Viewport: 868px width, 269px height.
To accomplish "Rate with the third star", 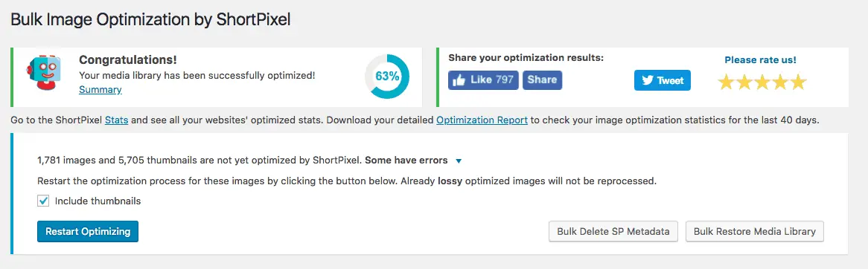I will 762,82.
